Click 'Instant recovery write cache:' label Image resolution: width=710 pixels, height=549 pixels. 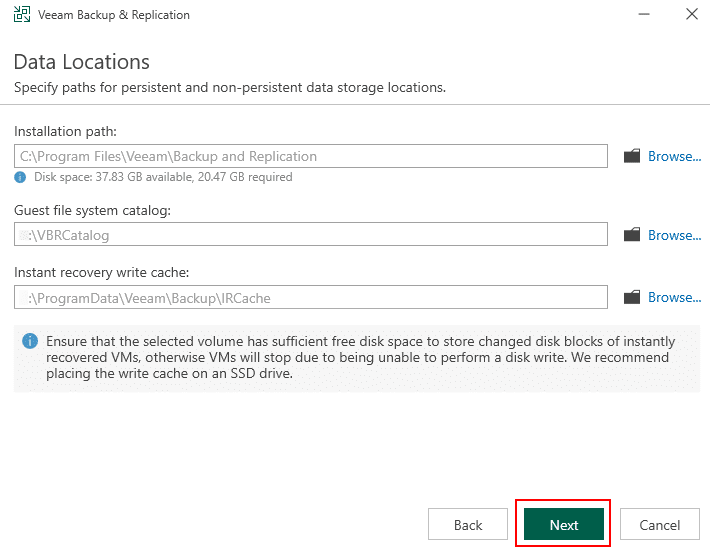tap(101, 272)
